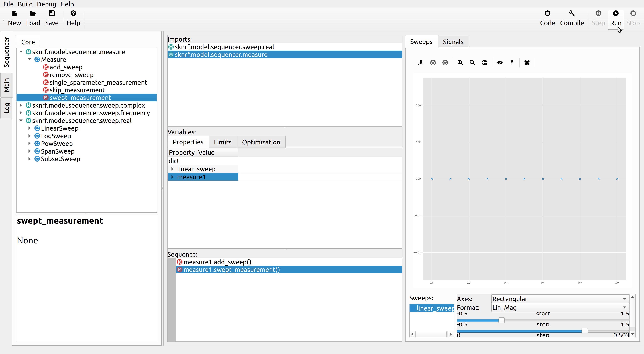The image size is (644, 354).
Task: Collapse the sknrf.model.sequencer.sweep.real module
Action: (21, 121)
